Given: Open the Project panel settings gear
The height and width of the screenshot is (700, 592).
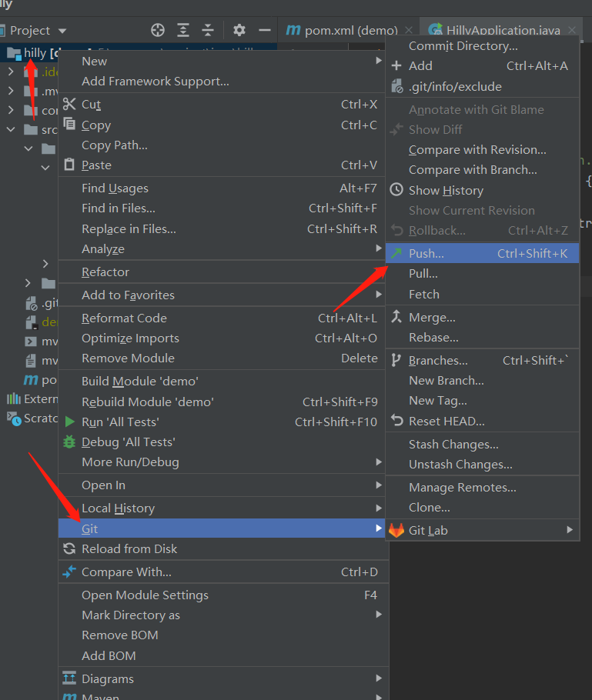Looking at the screenshot, I should pyautogui.click(x=239, y=30).
